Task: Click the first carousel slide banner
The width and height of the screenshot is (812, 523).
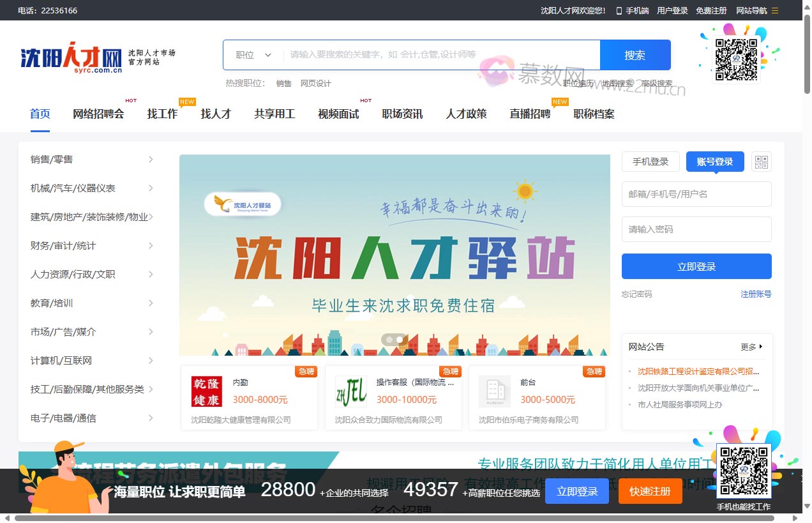Action: pyautogui.click(x=395, y=254)
